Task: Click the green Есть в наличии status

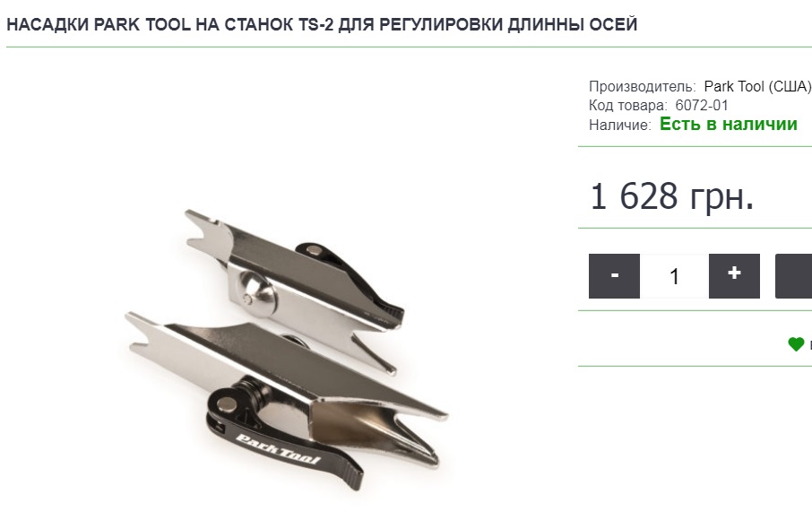Action: pyautogui.click(x=728, y=125)
